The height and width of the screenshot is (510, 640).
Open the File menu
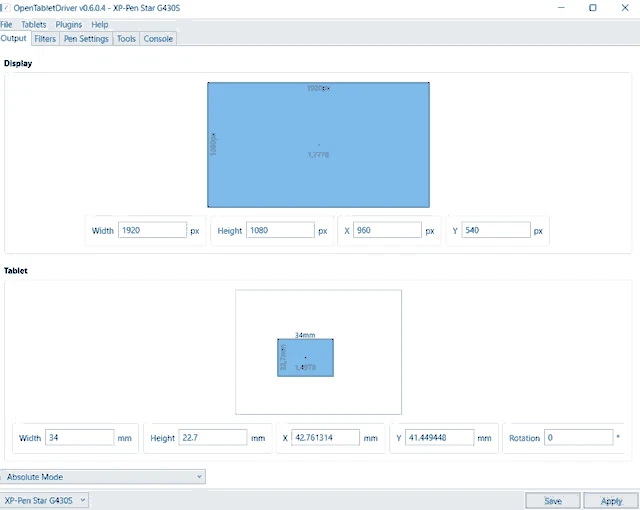6,24
